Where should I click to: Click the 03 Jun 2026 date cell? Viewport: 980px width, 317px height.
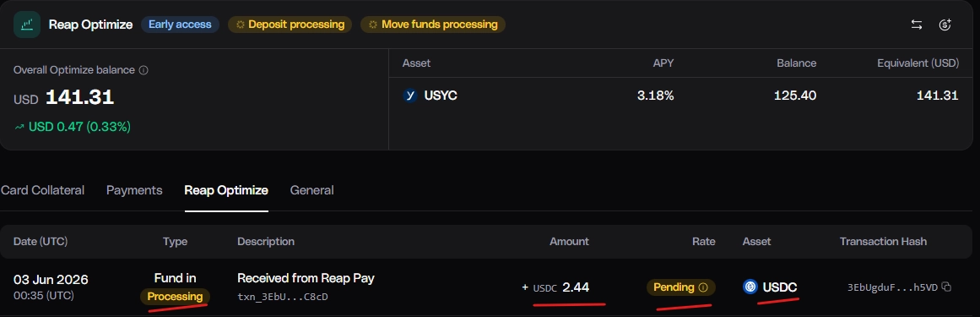[x=51, y=280]
